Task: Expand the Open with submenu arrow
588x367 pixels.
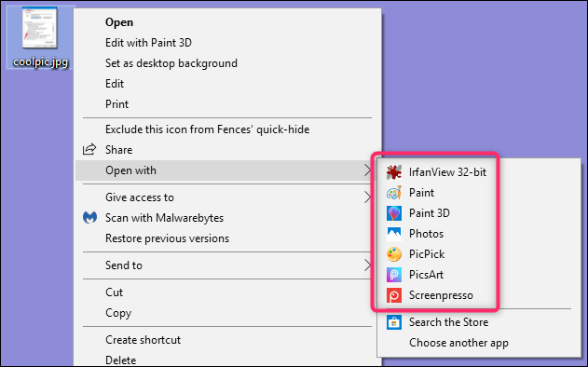Action: [367, 170]
